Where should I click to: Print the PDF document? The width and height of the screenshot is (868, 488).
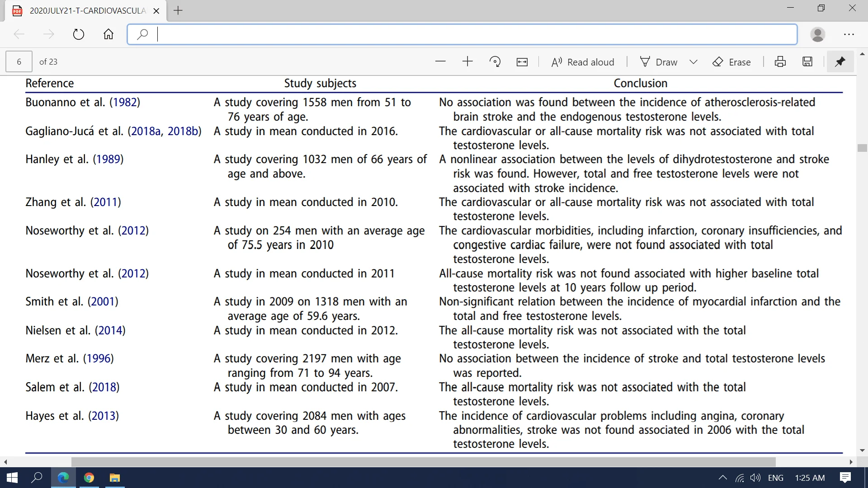(x=780, y=62)
